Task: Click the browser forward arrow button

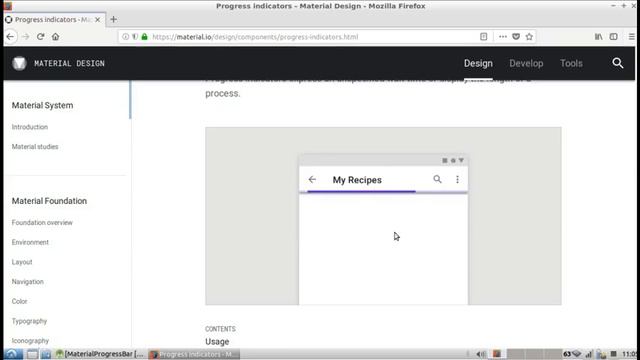Action: 25,37
